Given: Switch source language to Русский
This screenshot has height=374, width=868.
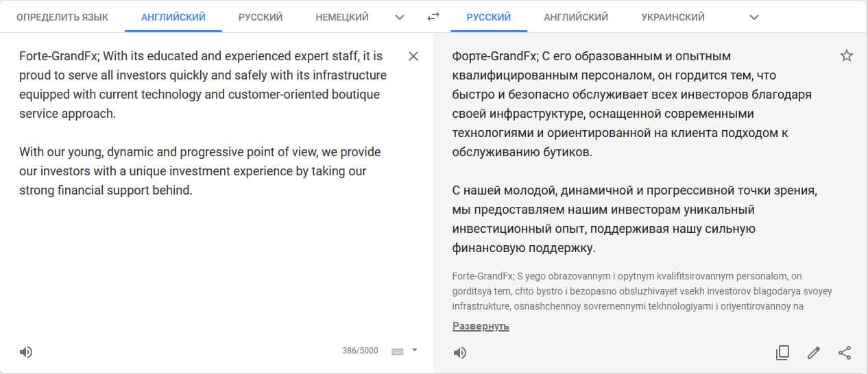Looking at the screenshot, I should coord(261,17).
